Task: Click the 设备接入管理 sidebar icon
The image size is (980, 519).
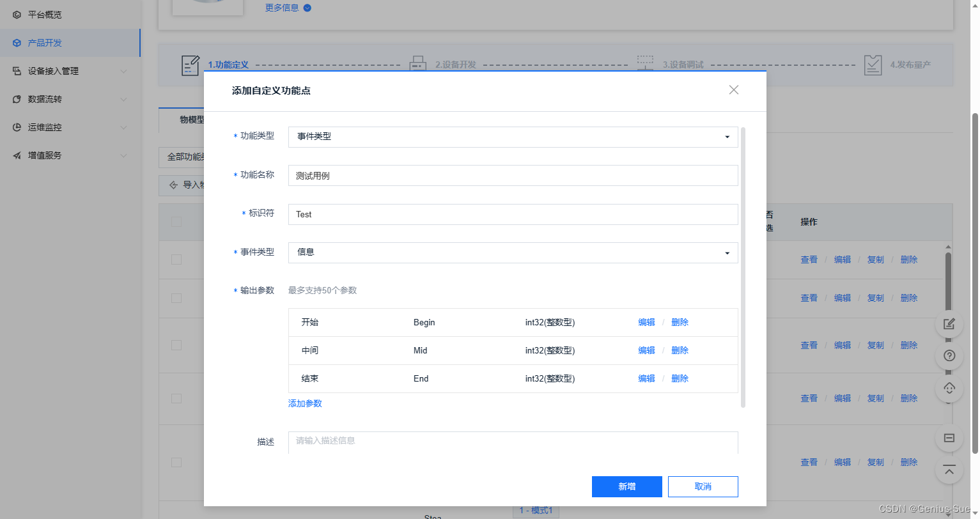Action: (17, 71)
